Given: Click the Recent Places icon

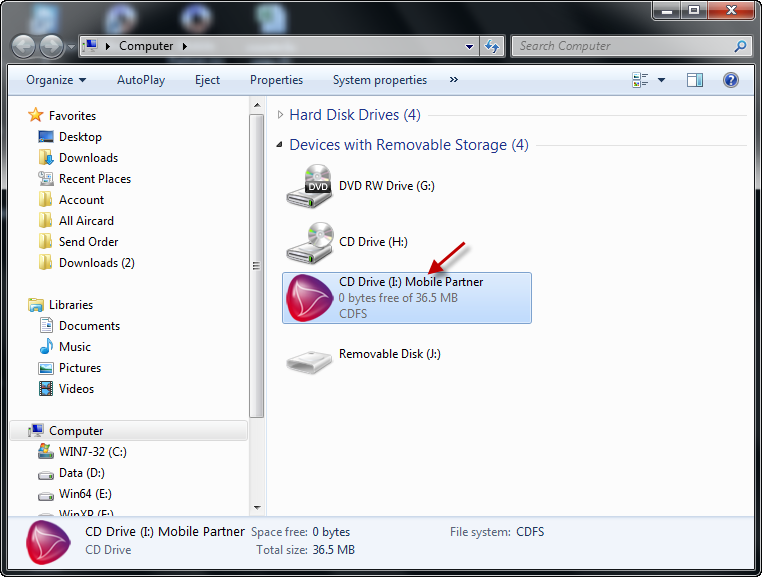Looking at the screenshot, I should [46, 178].
